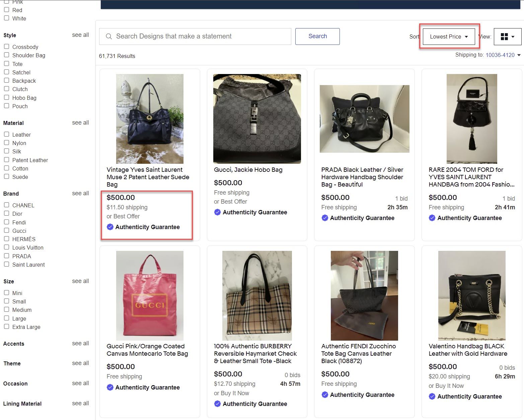Click the Search button
This screenshot has height=420, width=524.
click(x=317, y=36)
